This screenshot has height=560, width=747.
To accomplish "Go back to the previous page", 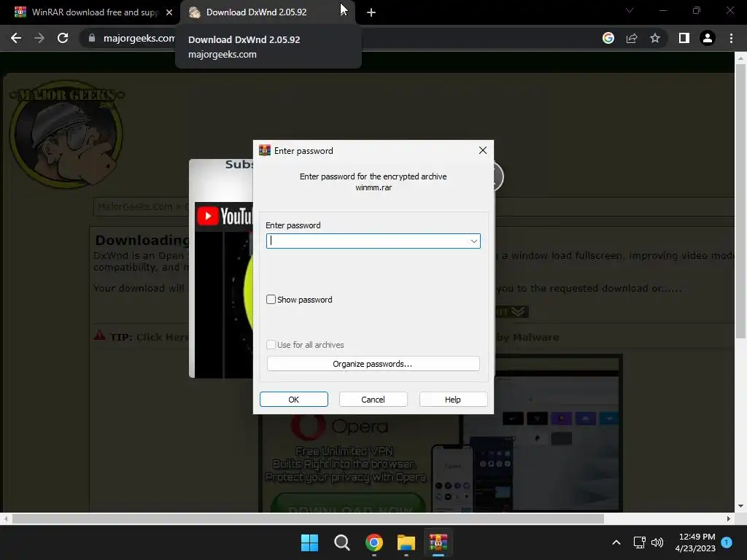I will [16, 38].
